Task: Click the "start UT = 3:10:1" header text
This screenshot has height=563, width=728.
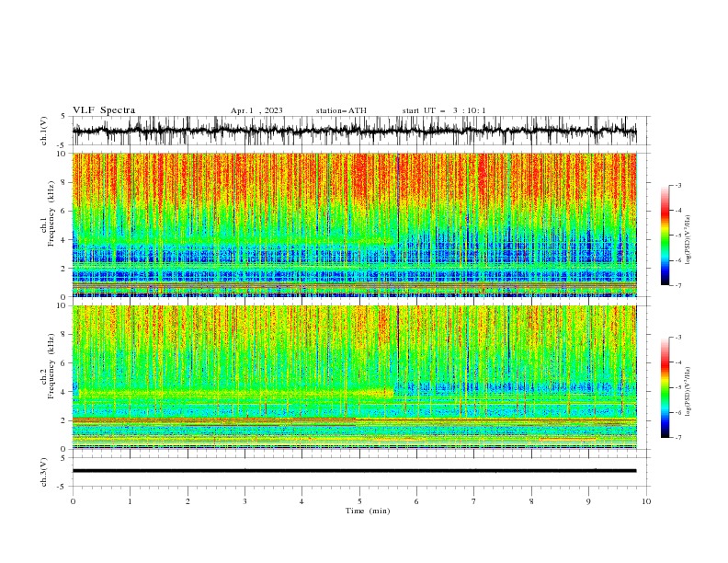Action: click(x=444, y=110)
